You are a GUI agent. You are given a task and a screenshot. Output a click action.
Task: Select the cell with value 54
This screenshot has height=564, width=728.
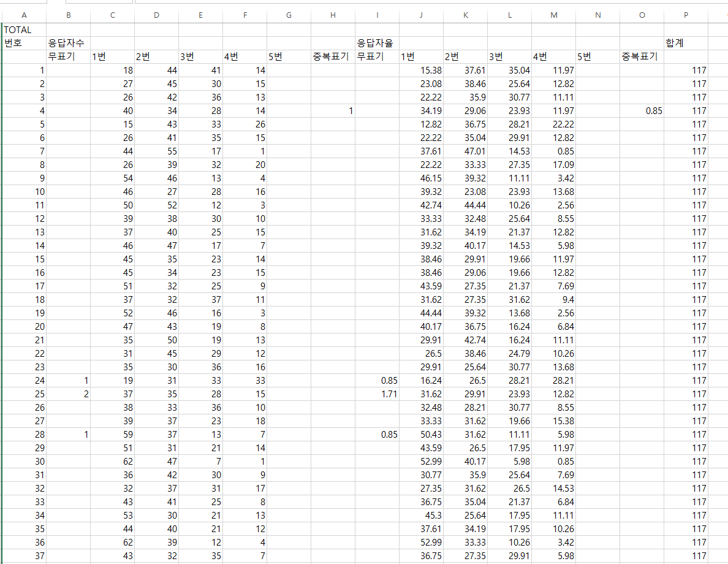[x=112, y=178]
